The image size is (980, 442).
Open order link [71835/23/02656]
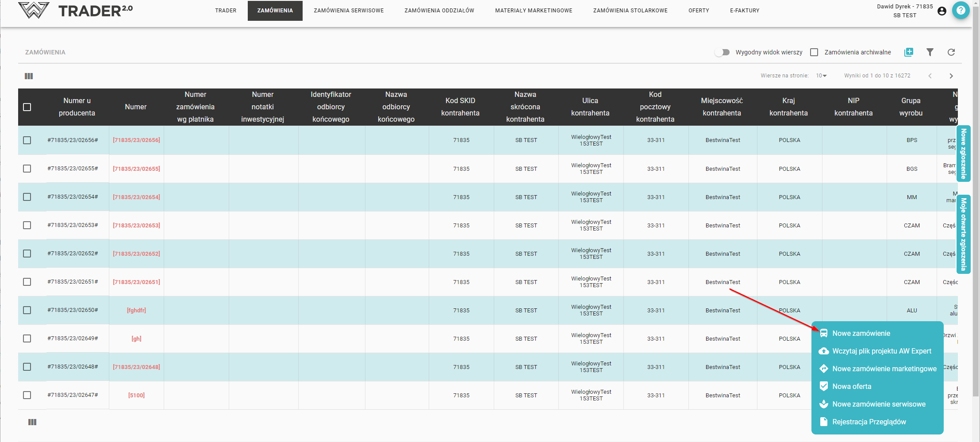[136, 140]
